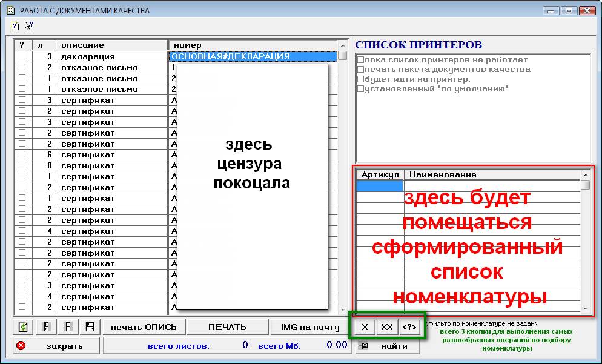This screenshot has width=602, height=364.
Task: Click the 'номер' column header
Action: [x=253, y=45]
